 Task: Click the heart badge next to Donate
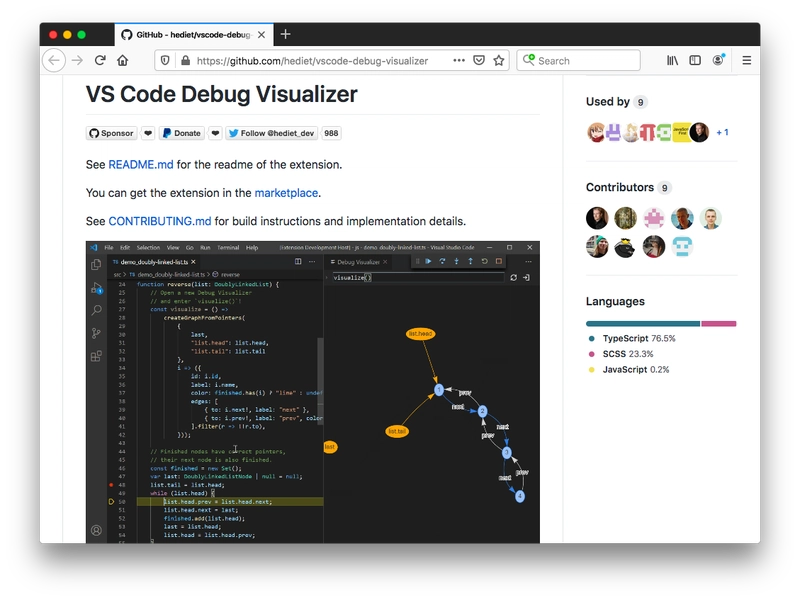point(215,133)
